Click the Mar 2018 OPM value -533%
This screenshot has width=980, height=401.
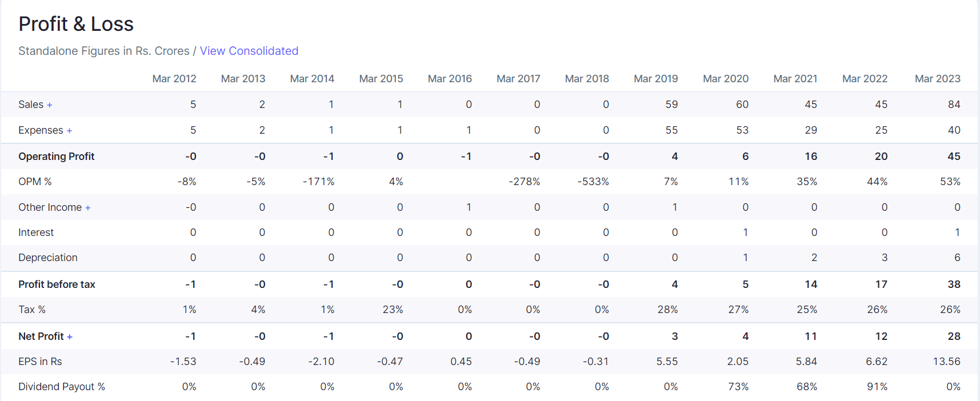(x=593, y=182)
